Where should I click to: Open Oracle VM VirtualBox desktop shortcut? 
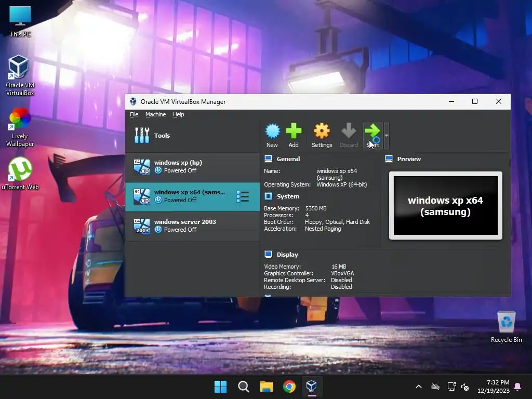20,75
